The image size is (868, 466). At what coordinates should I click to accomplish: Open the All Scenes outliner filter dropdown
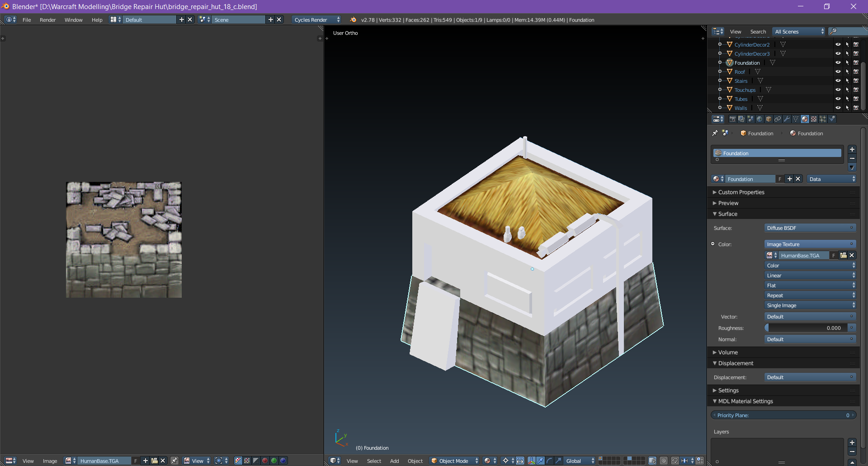pos(799,31)
